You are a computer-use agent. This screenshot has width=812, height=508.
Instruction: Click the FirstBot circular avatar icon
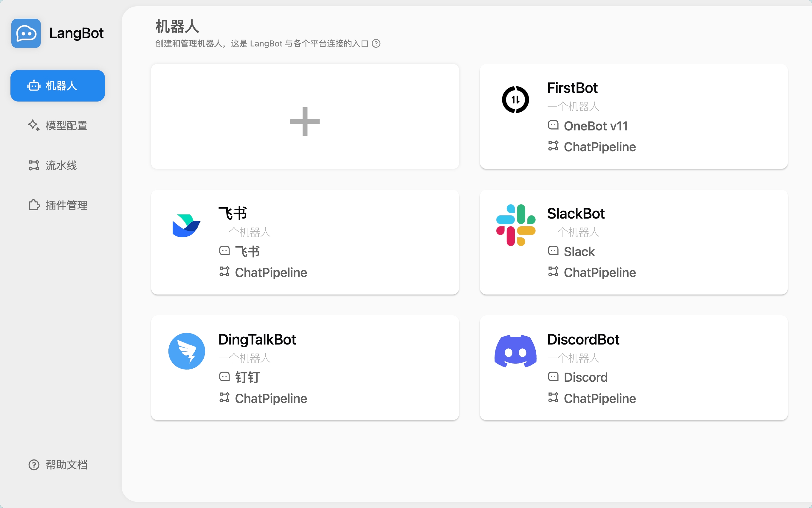[x=515, y=99]
